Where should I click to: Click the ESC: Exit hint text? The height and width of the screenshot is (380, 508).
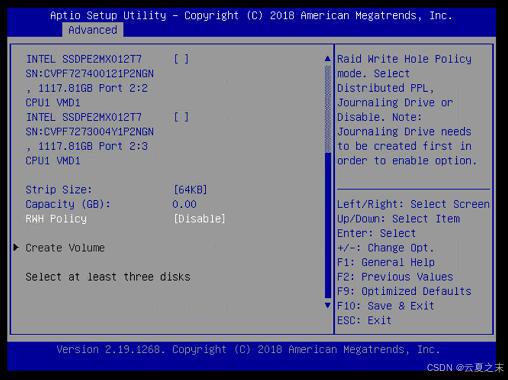364,320
